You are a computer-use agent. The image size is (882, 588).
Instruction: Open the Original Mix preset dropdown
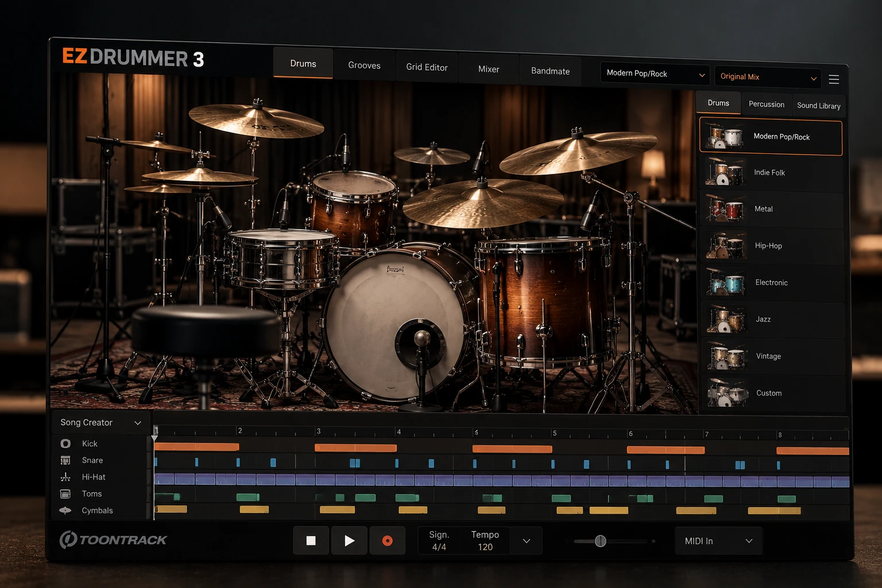coord(768,77)
